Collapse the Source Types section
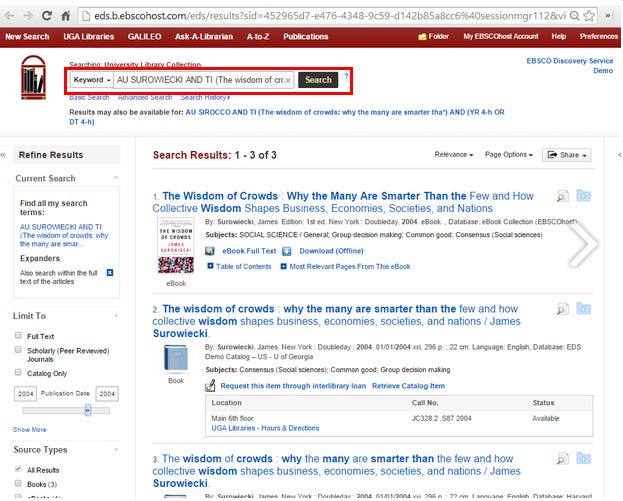Image resolution: width=623 pixels, height=501 pixels. pos(116,449)
